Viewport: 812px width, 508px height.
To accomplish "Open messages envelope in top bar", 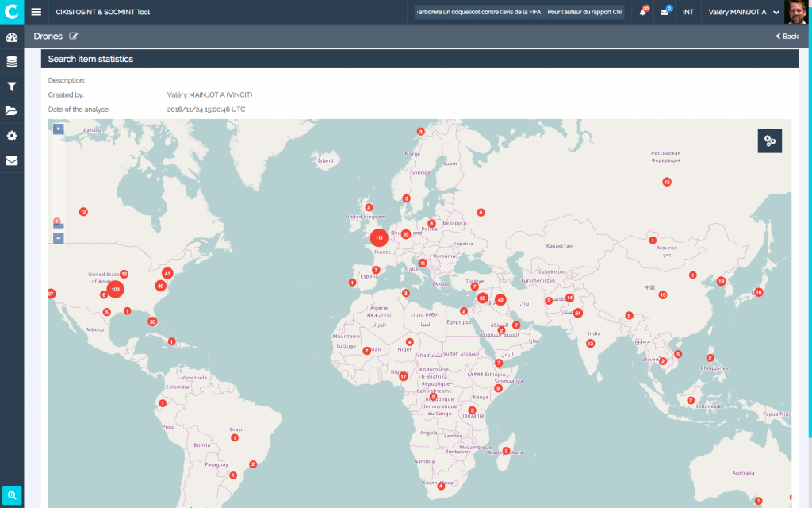I will (665, 12).
